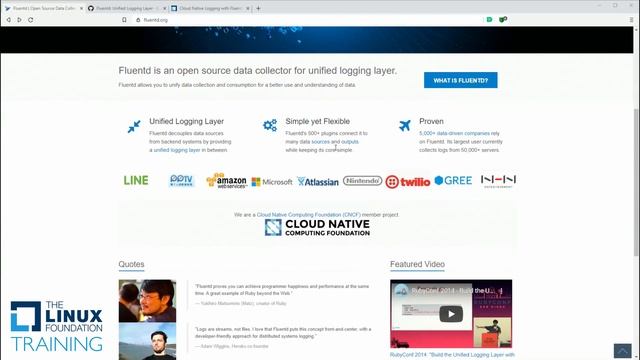Click the back-to-top arrow button
This screenshot has width=640, height=360.
[622, 351]
